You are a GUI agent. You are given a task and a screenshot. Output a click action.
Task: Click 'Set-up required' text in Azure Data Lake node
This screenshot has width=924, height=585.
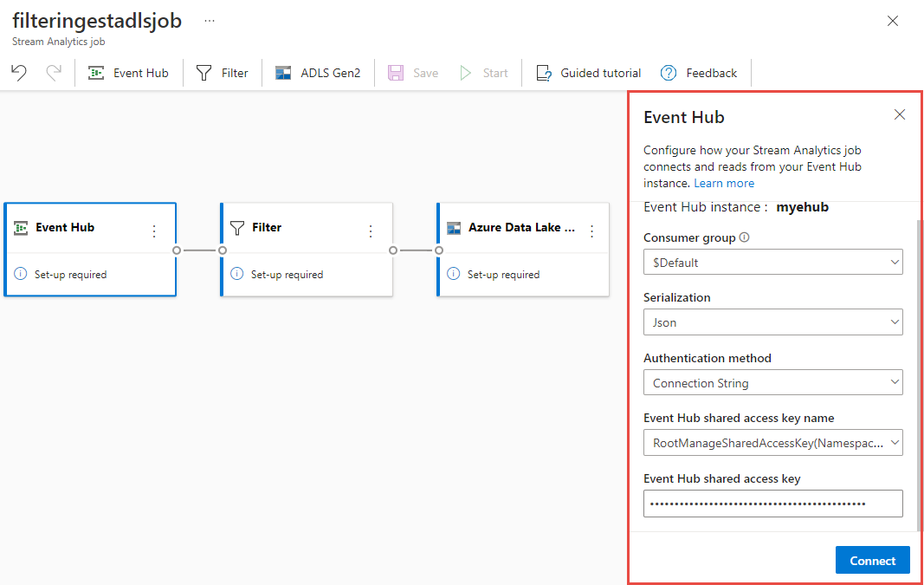[504, 274]
